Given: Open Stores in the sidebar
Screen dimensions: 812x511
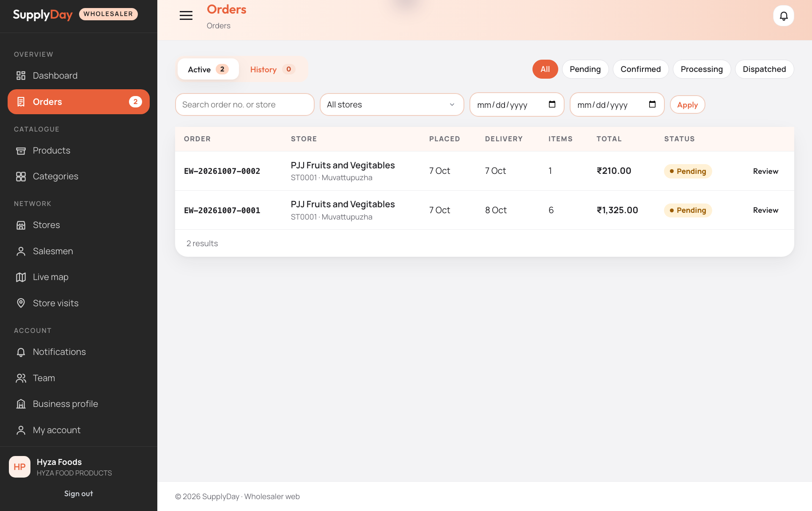Looking at the screenshot, I should tap(79, 225).
